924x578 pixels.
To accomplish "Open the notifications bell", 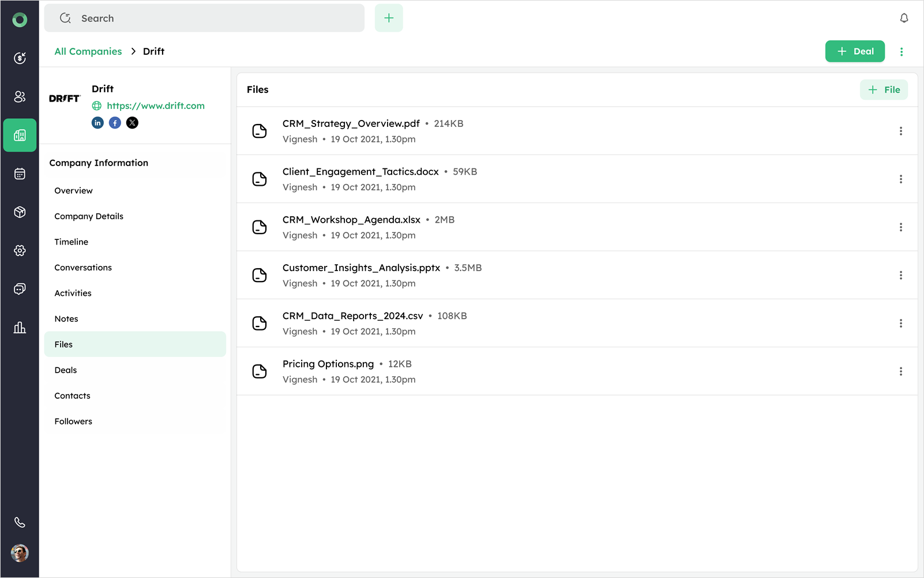I will tap(904, 18).
